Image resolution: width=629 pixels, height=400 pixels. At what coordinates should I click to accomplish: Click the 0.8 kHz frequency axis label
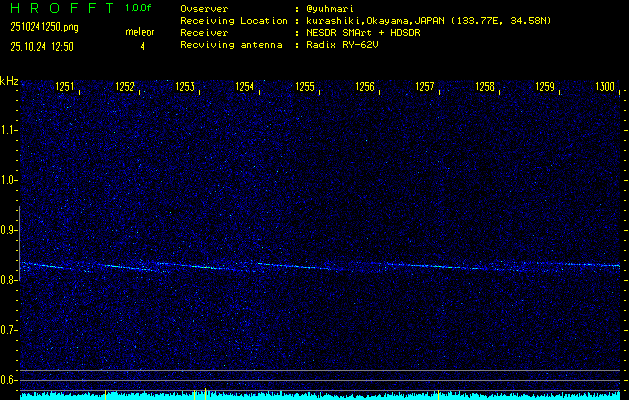[9, 280]
